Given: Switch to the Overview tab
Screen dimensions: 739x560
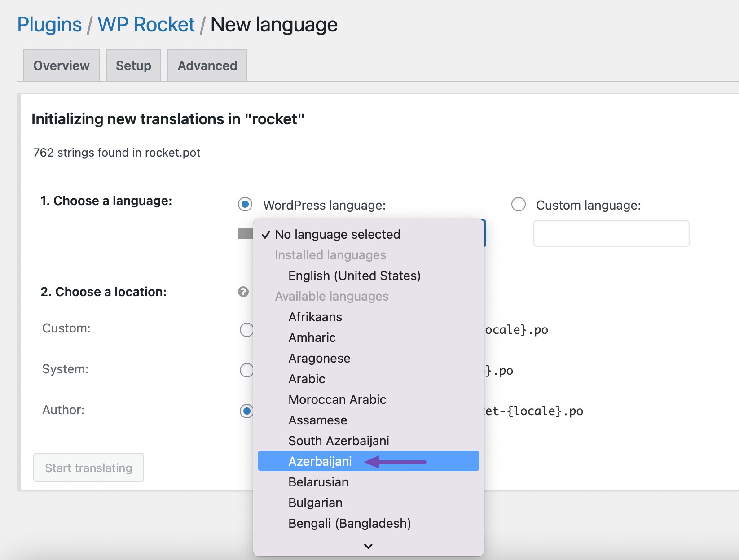Looking at the screenshot, I should click(x=61, y=66).
